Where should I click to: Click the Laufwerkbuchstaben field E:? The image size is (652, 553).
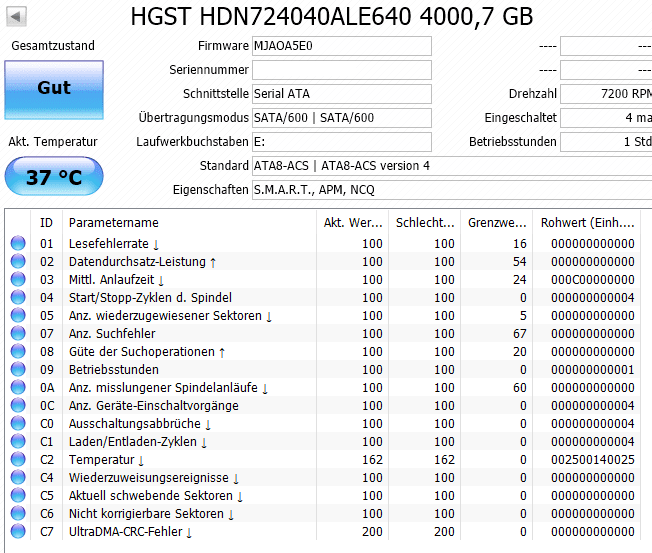[x=342, y=142]
